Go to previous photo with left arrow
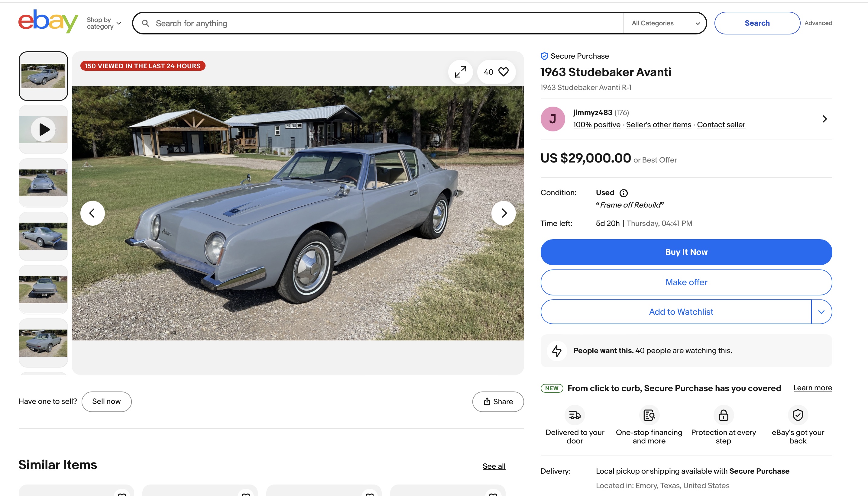The width and height of the screenshot is (868, 496). [92, 213]
